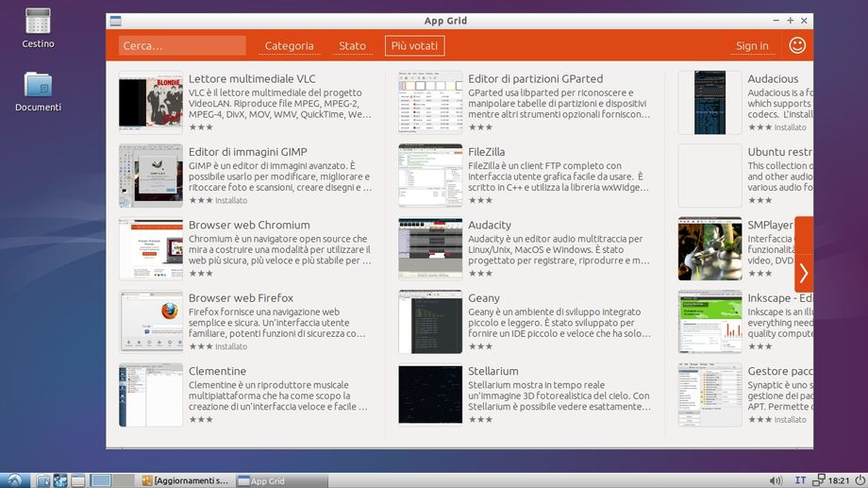Click the Chromium description text
Screen dimensions: 868x488
coord(279,249)
